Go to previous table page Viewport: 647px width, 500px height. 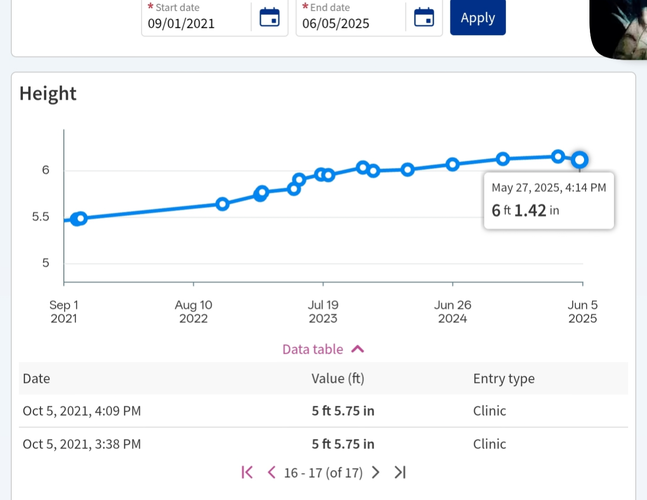pyautogui.click(x=271, y=472)
